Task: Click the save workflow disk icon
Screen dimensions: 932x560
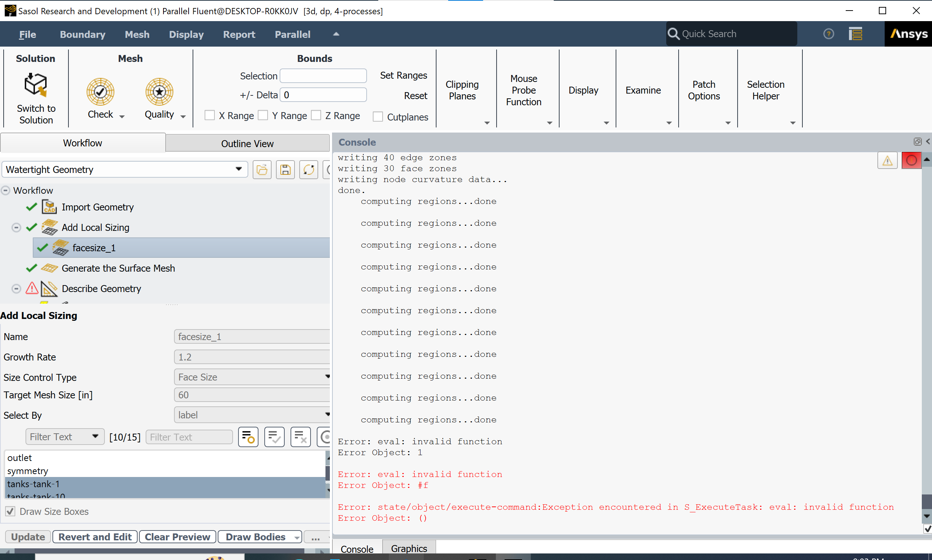Action: (x=285, y=170)
